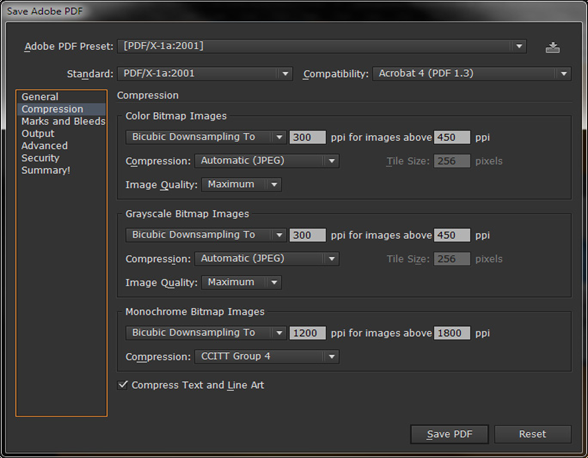Click the Reset button
This screenshot has width=588, height=458.
532,434
